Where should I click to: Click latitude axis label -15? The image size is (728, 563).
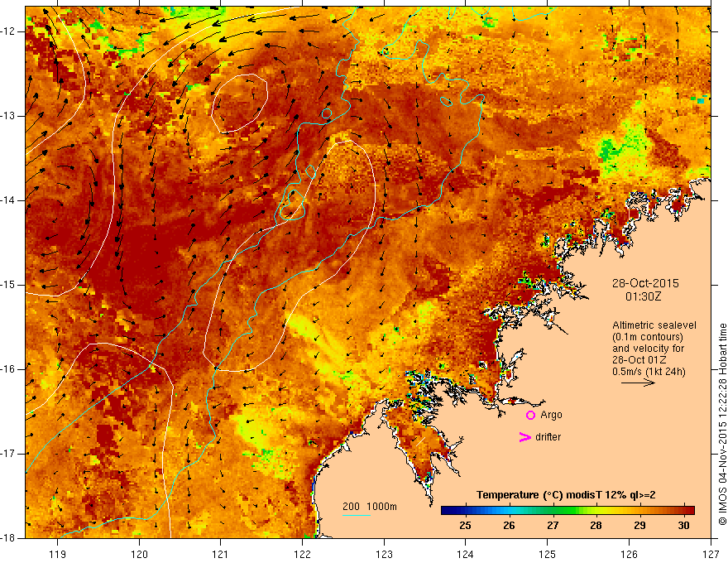click(9, 285)
